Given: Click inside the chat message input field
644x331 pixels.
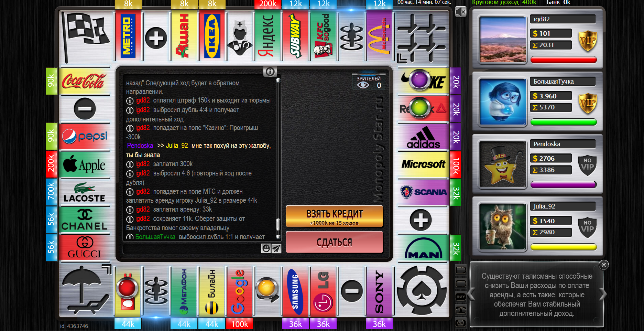Looking at the screenshot, I should coord(192,248).
